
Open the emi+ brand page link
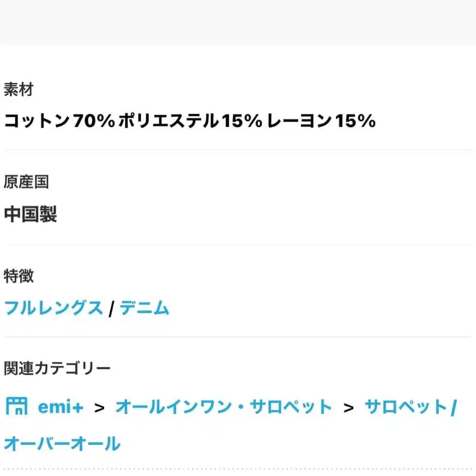pyautogui.click(x=59, y=406)
